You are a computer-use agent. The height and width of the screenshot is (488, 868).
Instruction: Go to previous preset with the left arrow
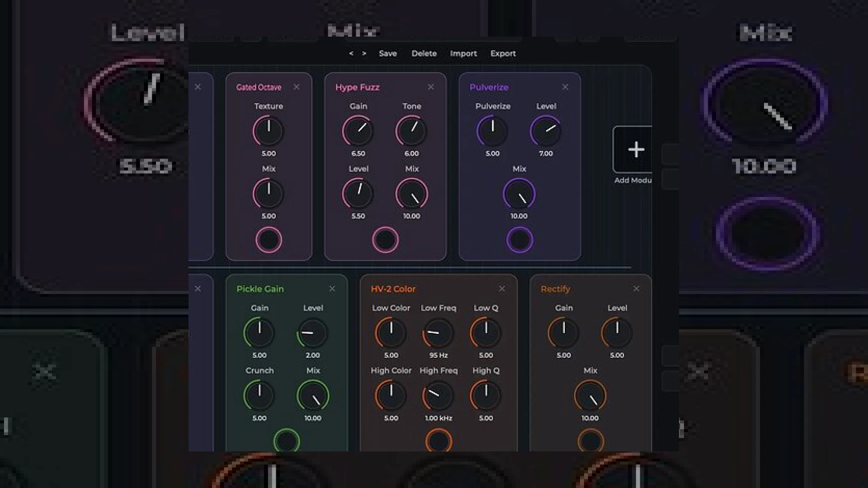[351, 53]
